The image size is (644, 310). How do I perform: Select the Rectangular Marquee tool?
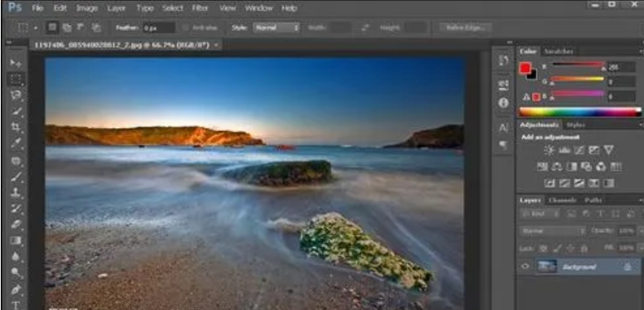[x=16, y=79]
